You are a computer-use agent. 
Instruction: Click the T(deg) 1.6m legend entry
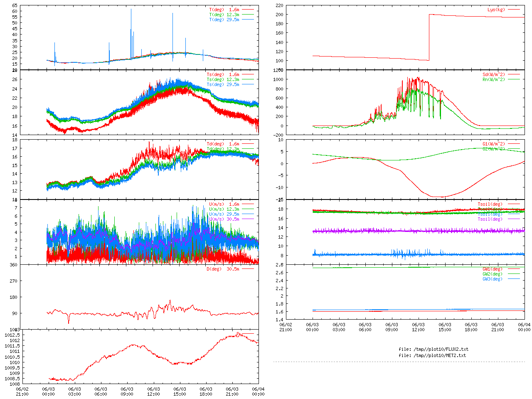[224, 10]
